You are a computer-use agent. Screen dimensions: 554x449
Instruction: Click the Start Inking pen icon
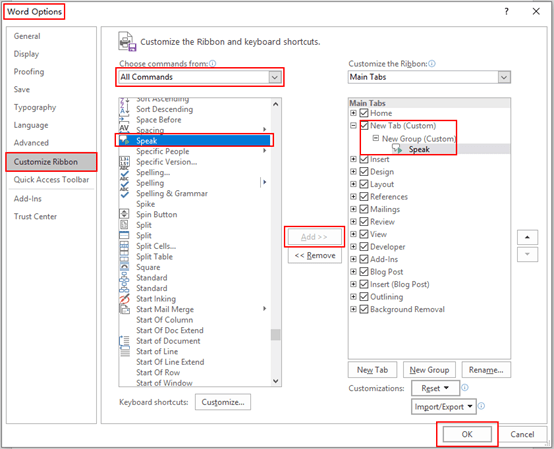124,299
